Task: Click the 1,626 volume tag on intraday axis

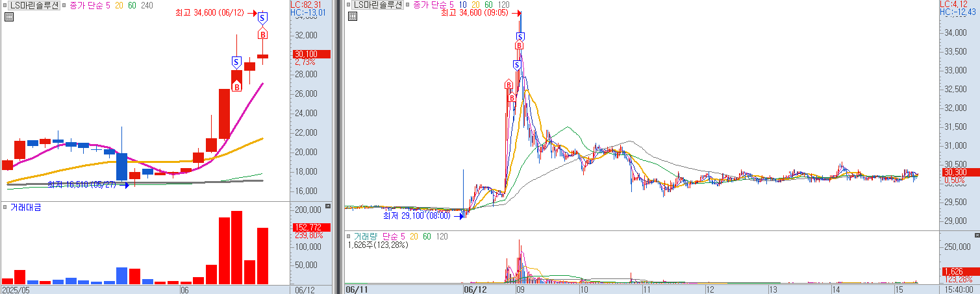Action: click(961, 272)
